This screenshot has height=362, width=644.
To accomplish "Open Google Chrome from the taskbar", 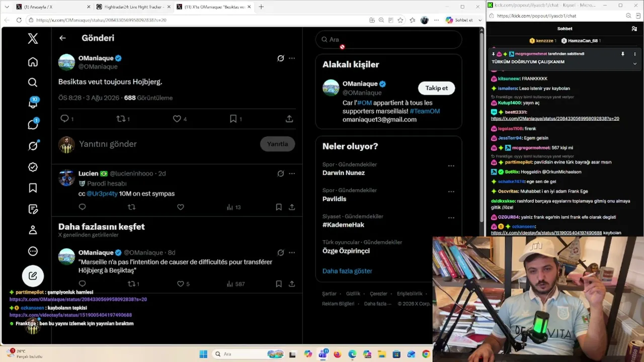I will coord(426,354).
